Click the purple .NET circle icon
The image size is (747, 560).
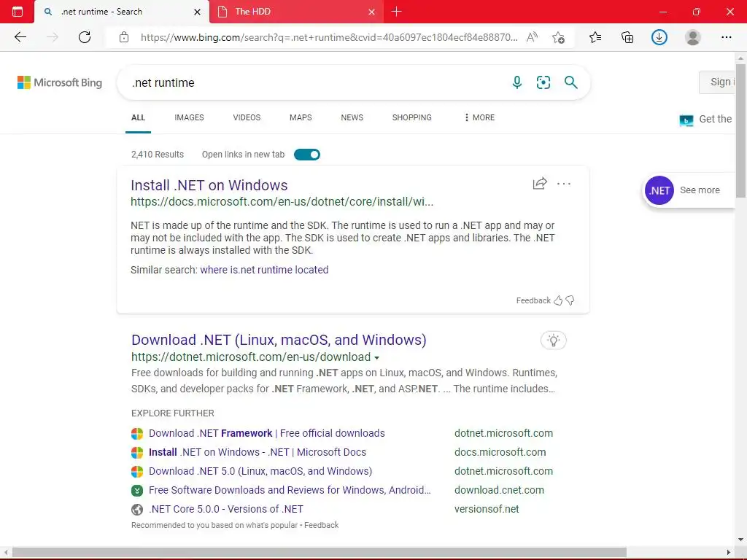[659, 190]
